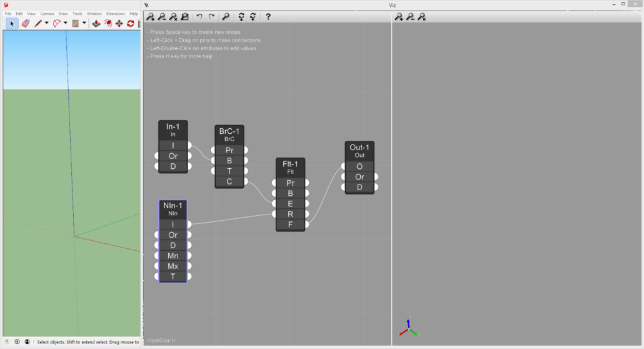
Task: Expand Arc tool dropdown arrow
Action: coord(65,24)
